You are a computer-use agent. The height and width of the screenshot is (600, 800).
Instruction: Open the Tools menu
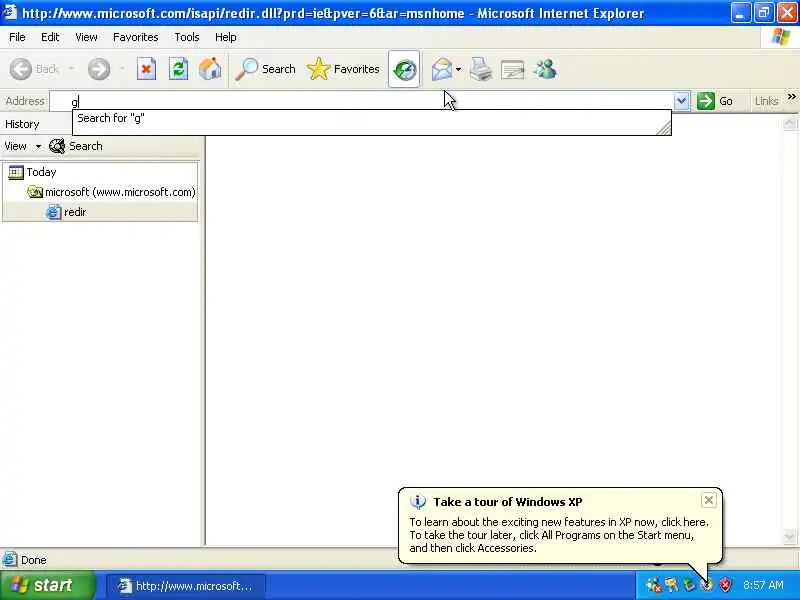[x=187, y=37]
